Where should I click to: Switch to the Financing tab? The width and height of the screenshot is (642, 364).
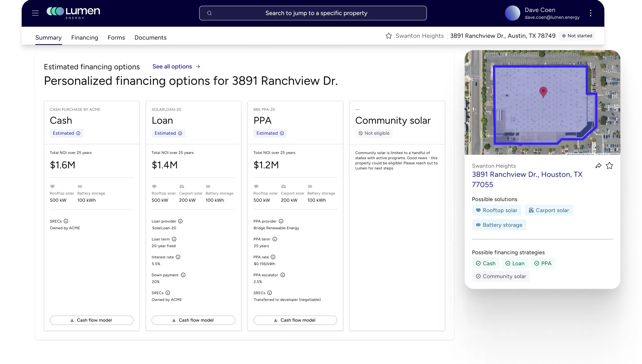(x=85, y=38)
